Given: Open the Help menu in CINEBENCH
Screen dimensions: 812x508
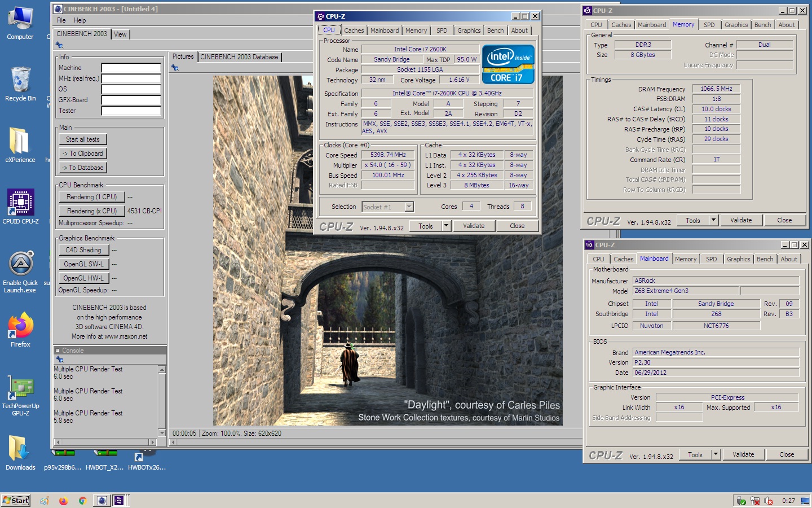Looking at the screenshot, I should point(80,20).
